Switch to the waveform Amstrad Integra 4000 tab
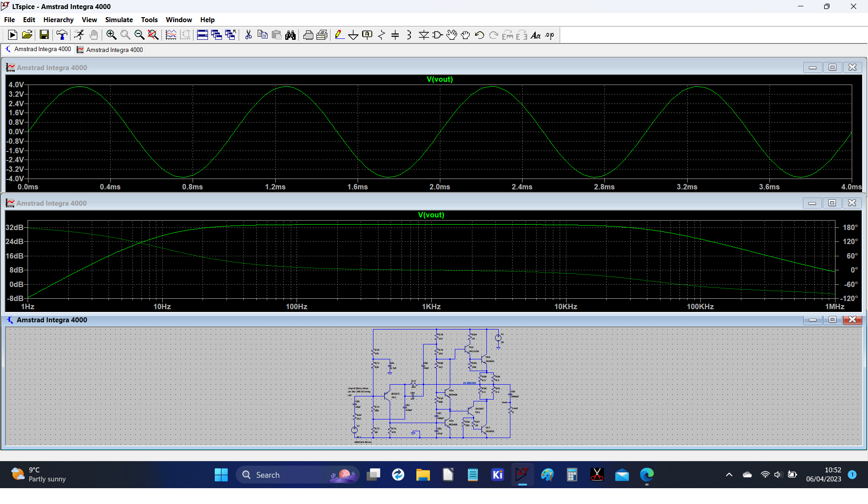Viewport: 868px width, 504px height. [110, 50]
